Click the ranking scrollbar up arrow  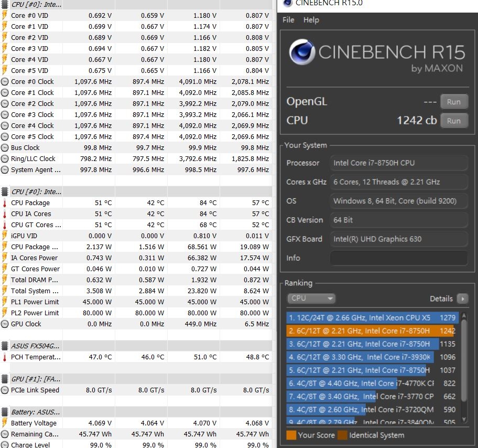click(464, 315)
